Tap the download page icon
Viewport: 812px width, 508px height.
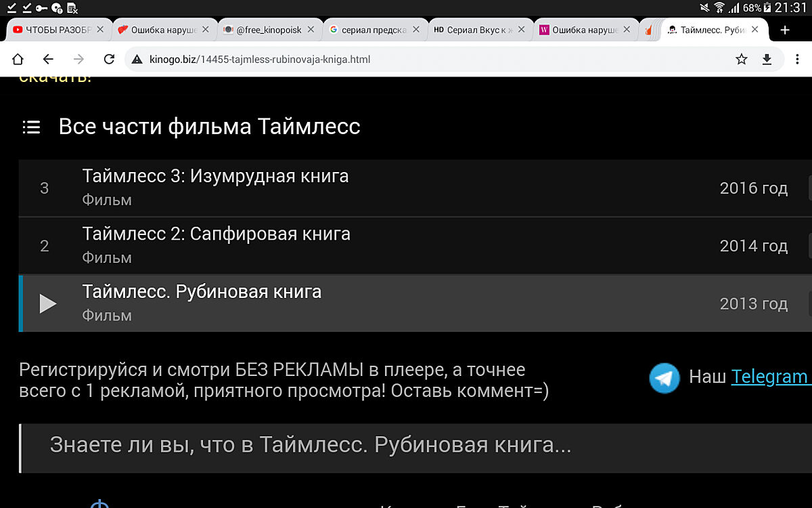click(767, 60)
